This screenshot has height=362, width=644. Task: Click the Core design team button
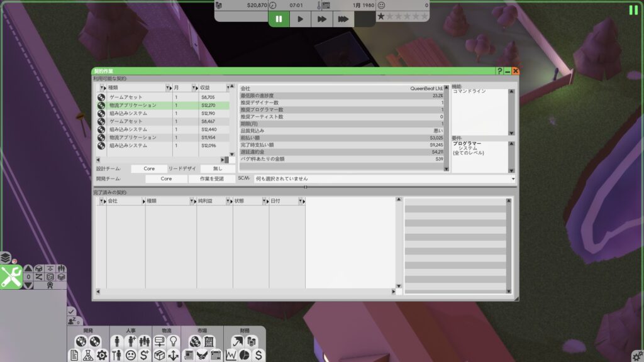tap(149, 168)
